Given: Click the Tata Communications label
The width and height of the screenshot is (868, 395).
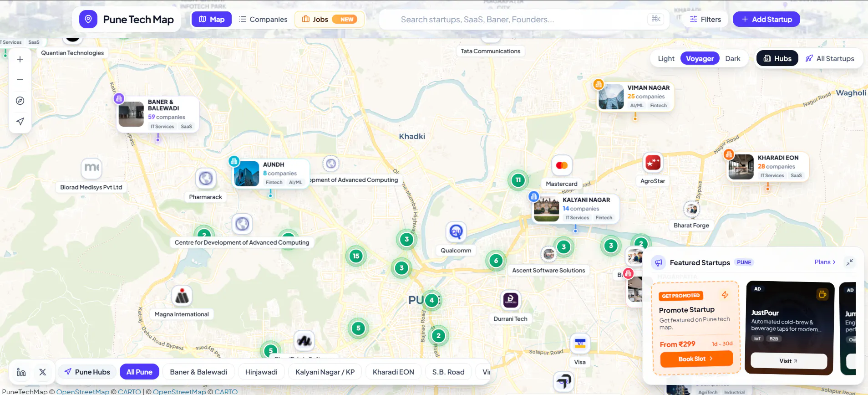Looking at the screenshot, I should pos(491,51).
